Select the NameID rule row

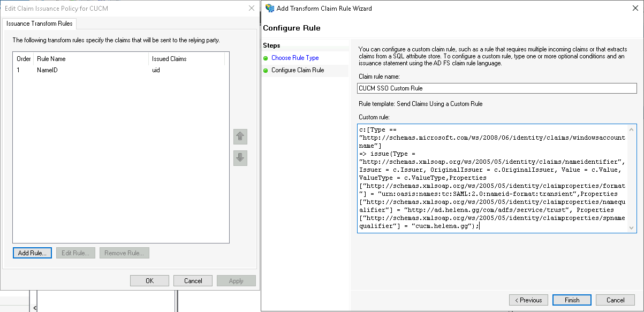(x=47, y=70)
